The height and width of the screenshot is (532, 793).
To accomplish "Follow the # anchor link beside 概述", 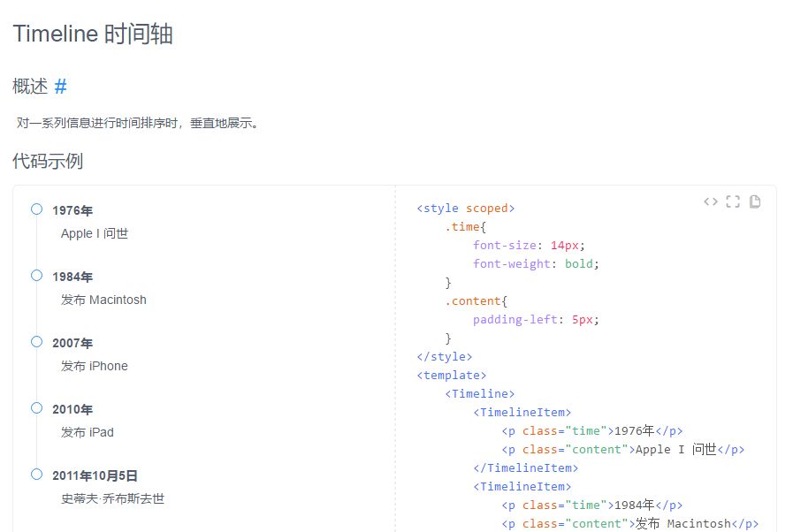I will pos(60,87).
